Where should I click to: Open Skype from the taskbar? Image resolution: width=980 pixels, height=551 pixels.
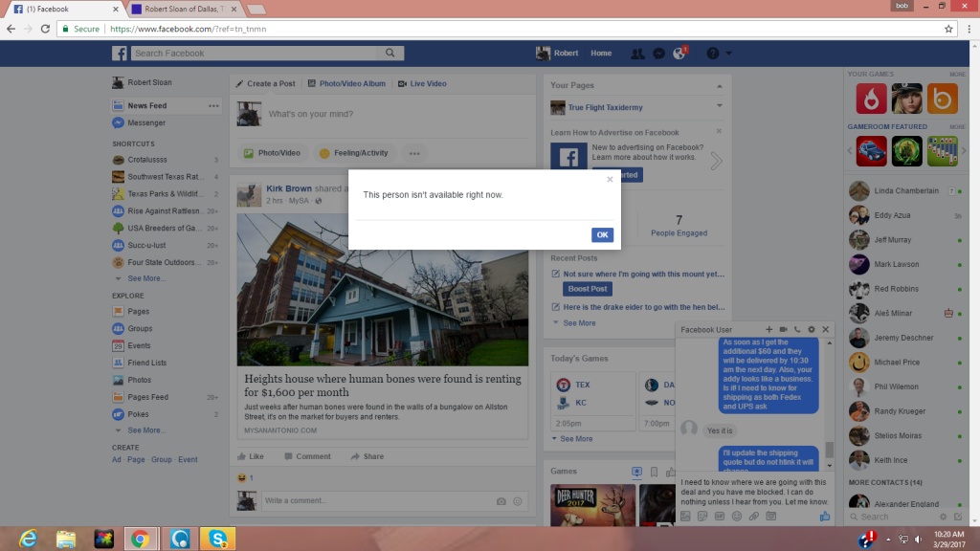217,539
